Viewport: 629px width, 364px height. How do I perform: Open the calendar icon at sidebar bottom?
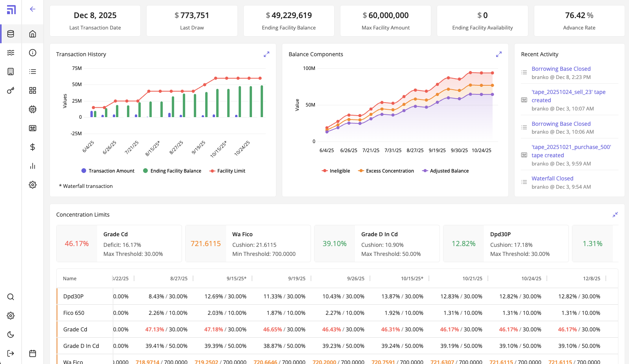tap(33, 353)
